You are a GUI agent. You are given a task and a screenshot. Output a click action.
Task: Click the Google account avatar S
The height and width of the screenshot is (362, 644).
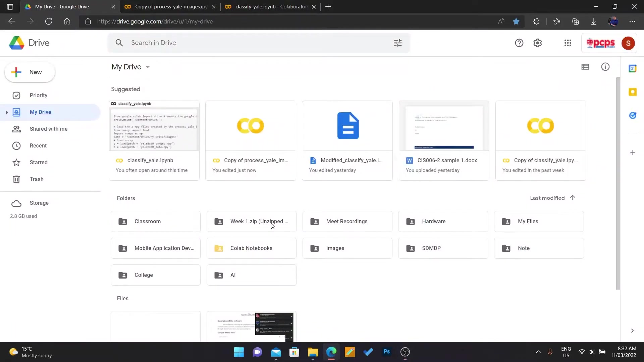coord(628,43)
